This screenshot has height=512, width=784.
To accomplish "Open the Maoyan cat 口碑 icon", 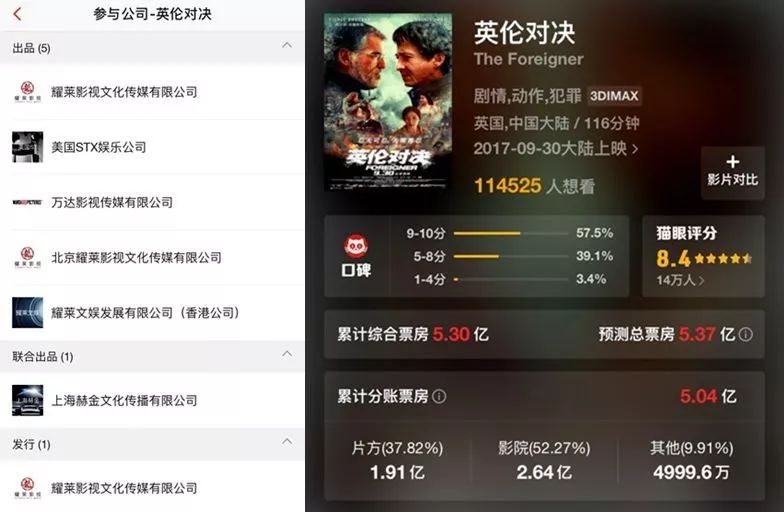I will pos(356,246).
